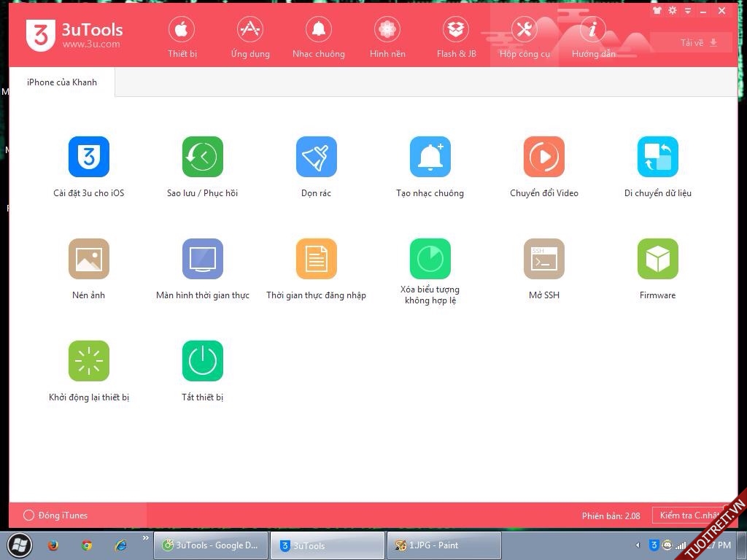747x560 pixels.
Task: Select Chuyển đổi Video converter icon
Action: coord(543,157)
